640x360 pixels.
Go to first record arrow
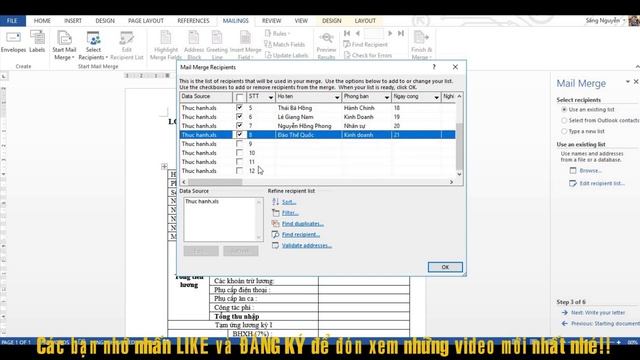tap(347, 33)
